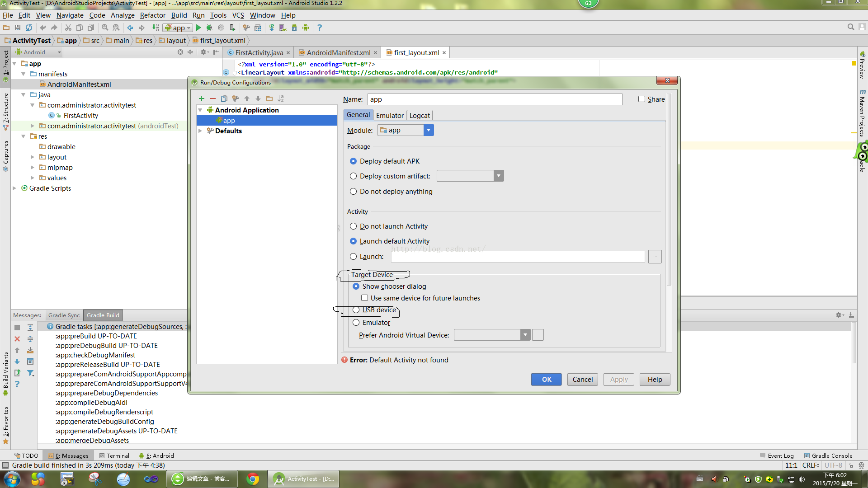This screenshot has width=868, height=488.
Task: Open the app run configuration selector in toolbar
Action: [x=178, y=28]
